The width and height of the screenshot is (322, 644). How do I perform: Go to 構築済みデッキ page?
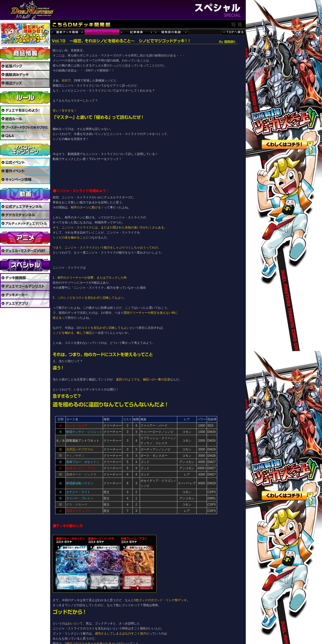25,74
